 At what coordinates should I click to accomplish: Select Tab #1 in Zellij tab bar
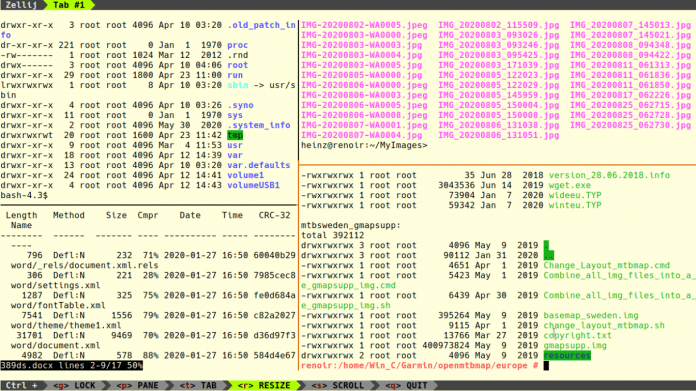click(69, 5)
